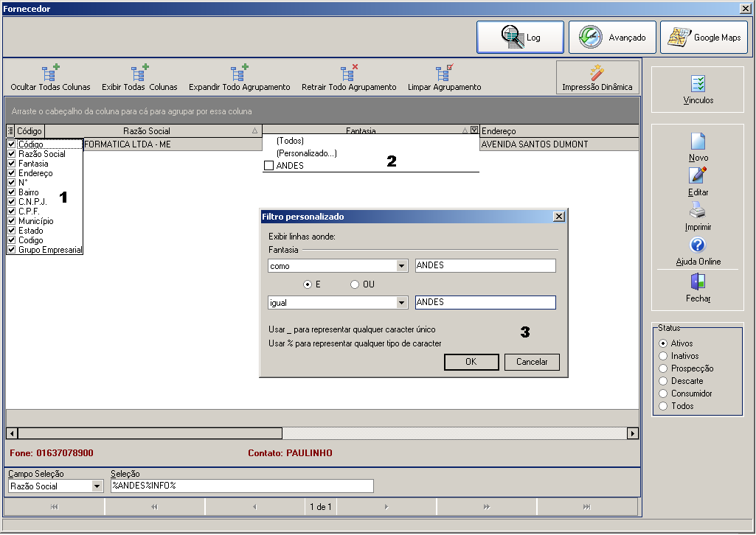Go to the previous record with the single-left arrow

254,506
